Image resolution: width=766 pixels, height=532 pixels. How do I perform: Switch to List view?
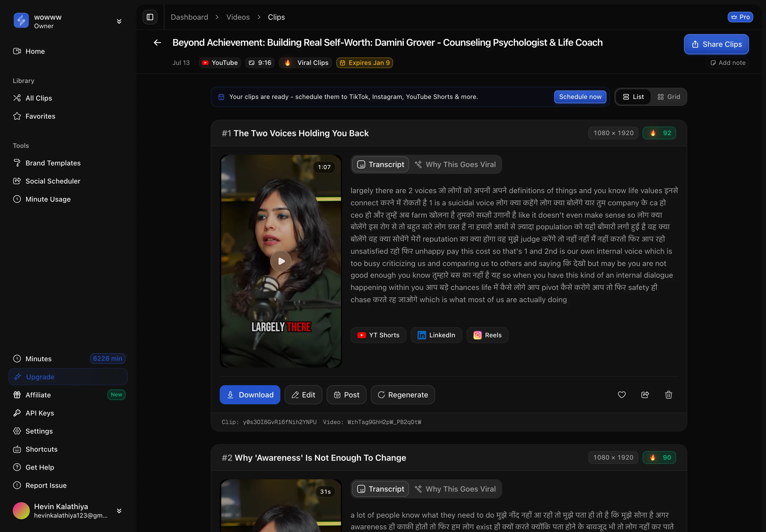(633, 97)
